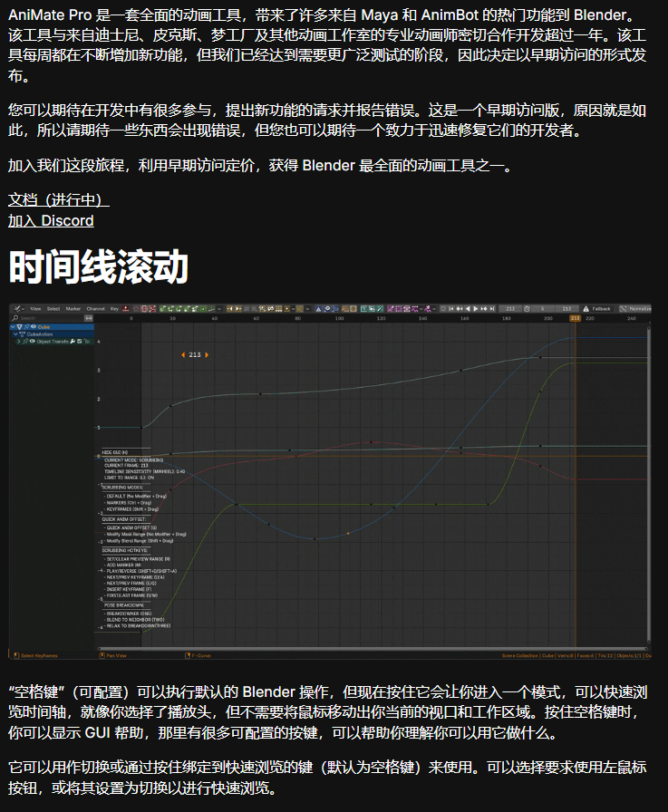Open the View menu in graph editor
This screenshot has height=812, width=668.
pyautogui.click(x=35, y=309)
